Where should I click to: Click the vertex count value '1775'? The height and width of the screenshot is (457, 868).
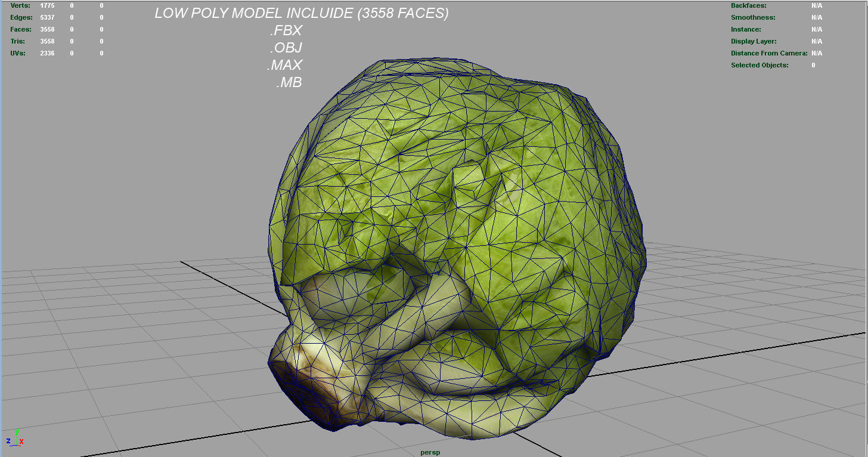pos(47,5)
